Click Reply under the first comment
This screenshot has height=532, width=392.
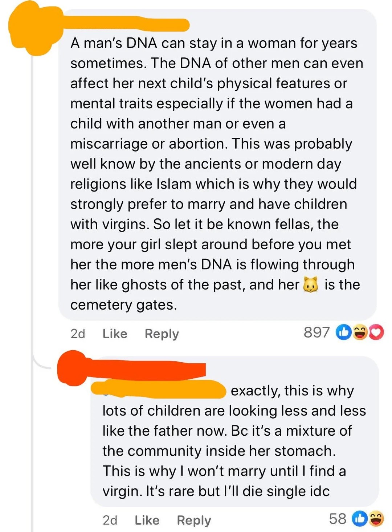pos(162,333)
